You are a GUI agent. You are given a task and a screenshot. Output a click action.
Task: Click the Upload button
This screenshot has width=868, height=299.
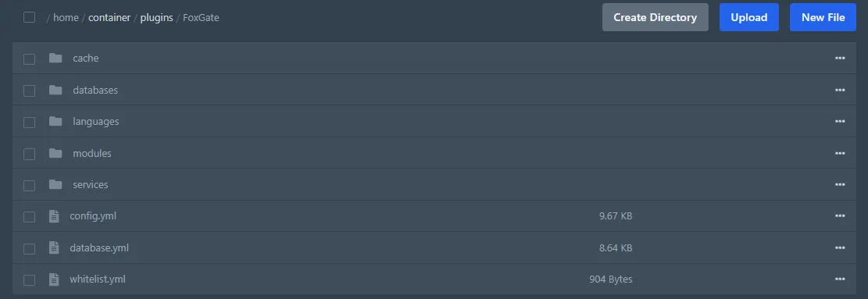coord(749,17)
